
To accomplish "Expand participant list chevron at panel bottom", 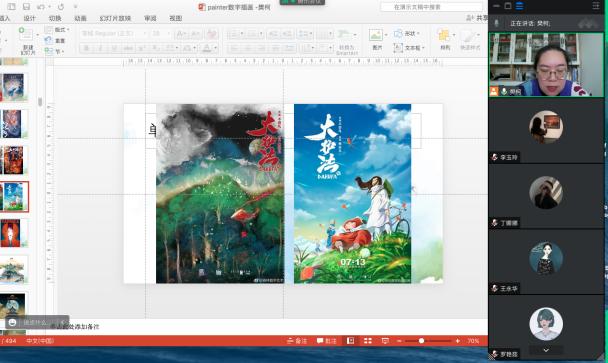I will [x=546, y=350].
